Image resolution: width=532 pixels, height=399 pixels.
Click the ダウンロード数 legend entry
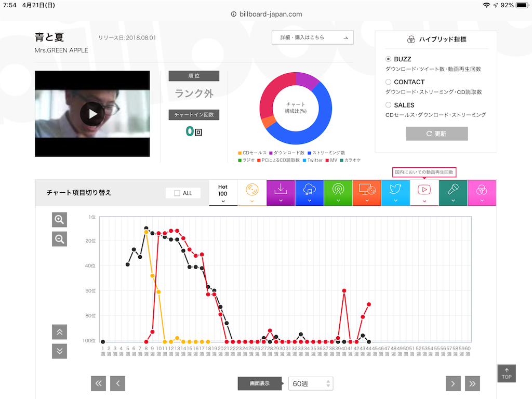tap(287, 153)
